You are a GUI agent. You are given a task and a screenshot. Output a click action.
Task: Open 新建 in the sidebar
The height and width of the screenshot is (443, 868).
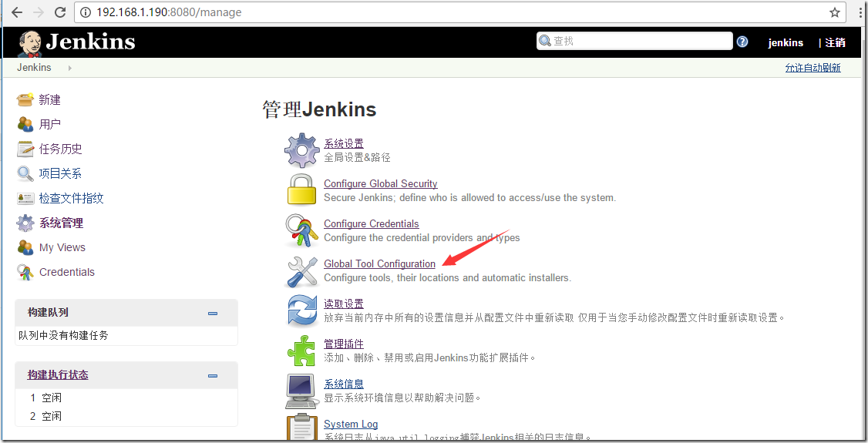tap(50, 99)
